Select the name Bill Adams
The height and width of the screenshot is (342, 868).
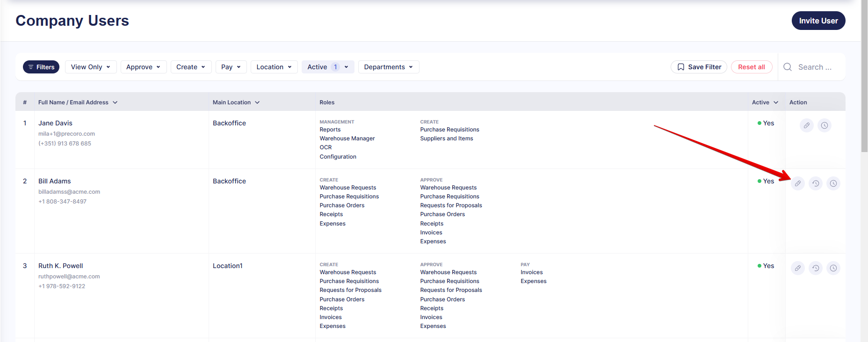pos(55,181)
